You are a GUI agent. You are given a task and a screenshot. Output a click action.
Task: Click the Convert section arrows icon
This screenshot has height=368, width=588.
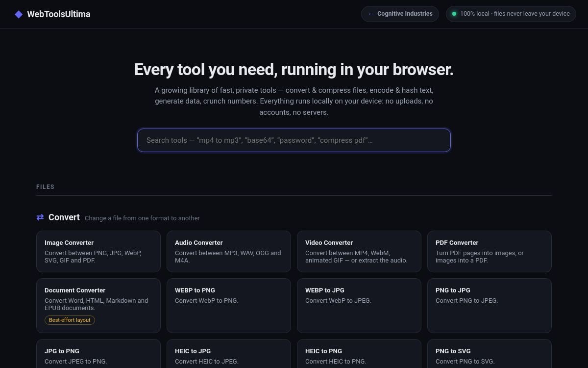click(40, 217)
